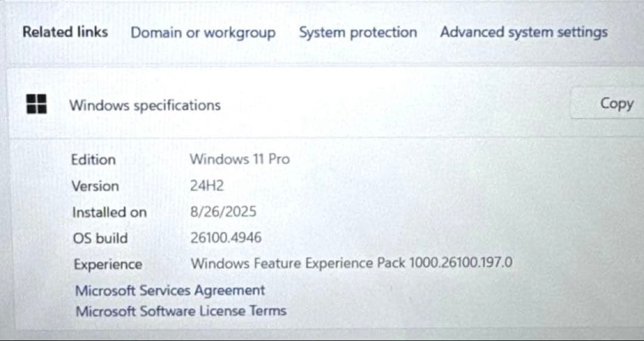
Task: Select the 8/26/2025 install date
Action: pos(223,212)
